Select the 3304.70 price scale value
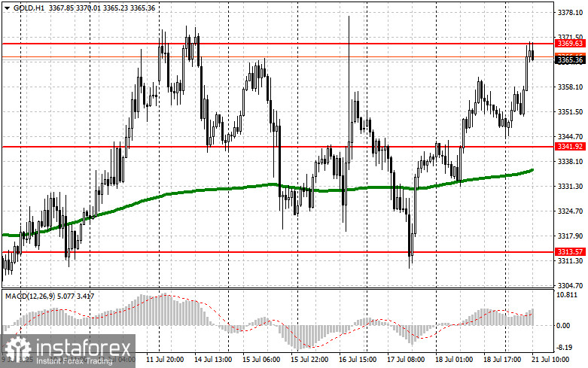Screen dimensions: 588x368 (x=570, y=285)
